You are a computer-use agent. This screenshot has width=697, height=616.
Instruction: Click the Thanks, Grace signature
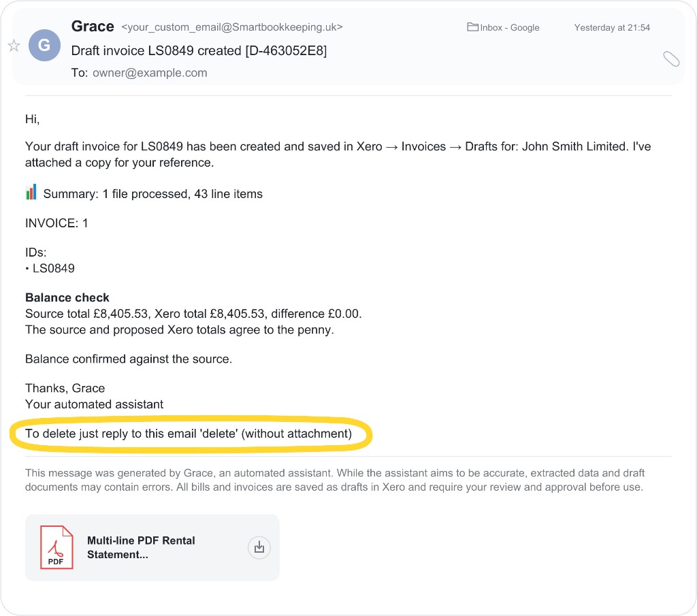65,389
